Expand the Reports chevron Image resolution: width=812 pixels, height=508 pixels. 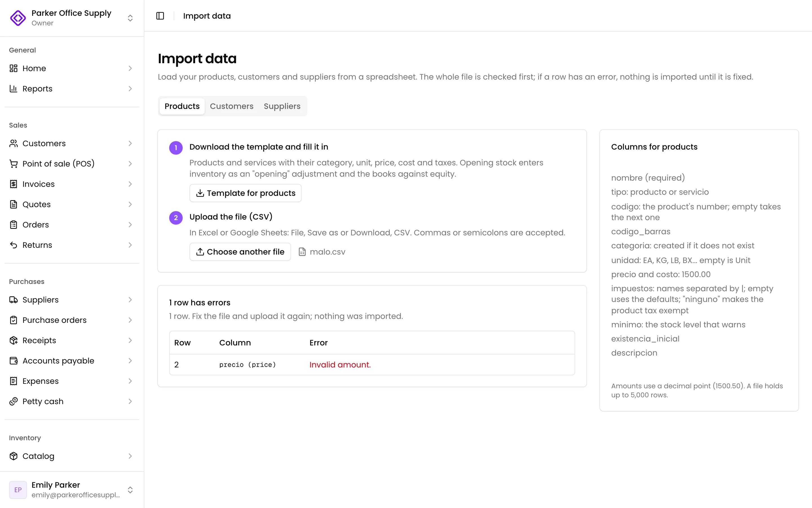pos(130,89)
